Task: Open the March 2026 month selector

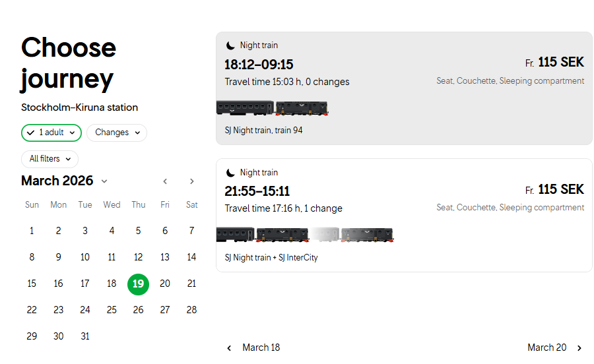Action: tap(65, 181)
